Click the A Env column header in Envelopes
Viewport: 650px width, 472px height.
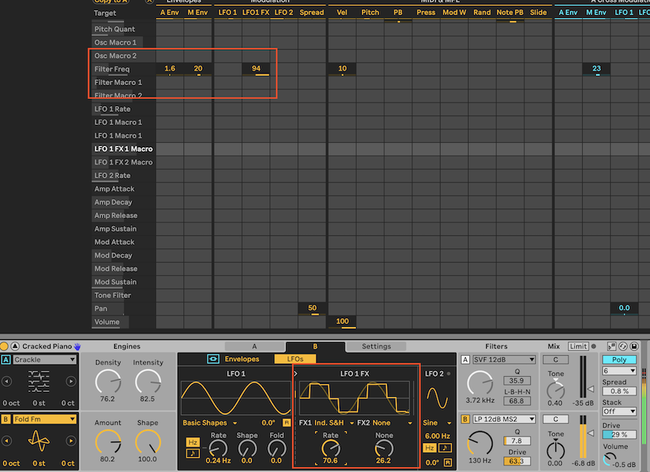pyautogui.click(x=170, y=12)
